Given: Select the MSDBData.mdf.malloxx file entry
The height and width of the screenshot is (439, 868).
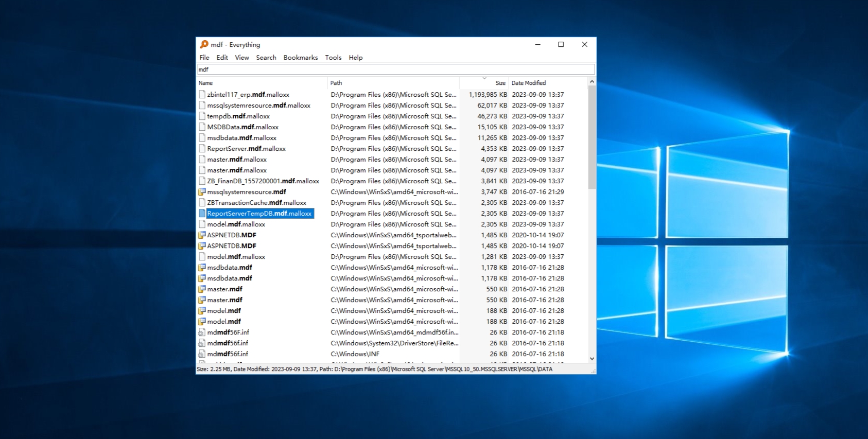Looking at the screenshot, I should (242, 127).
